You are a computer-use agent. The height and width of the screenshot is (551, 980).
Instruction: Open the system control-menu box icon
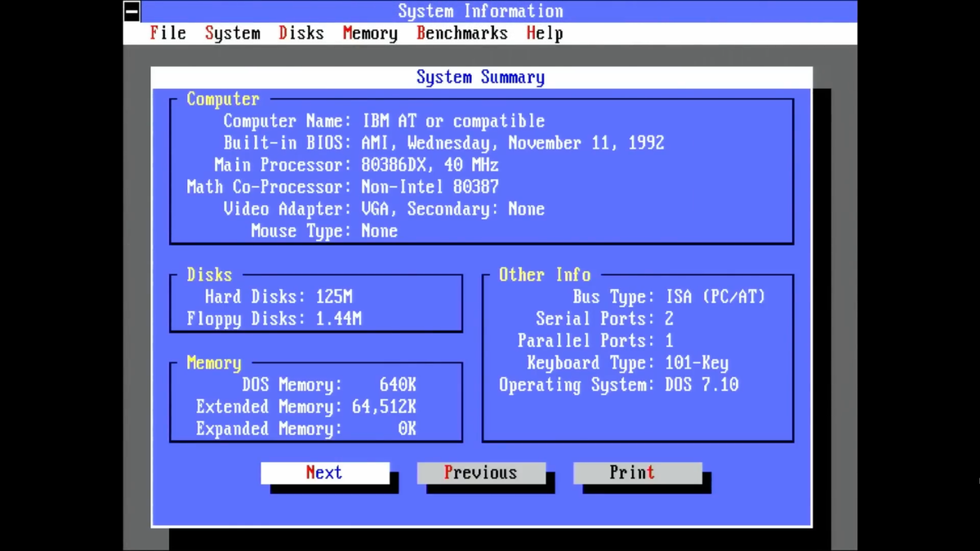click(x=131, y=11)
